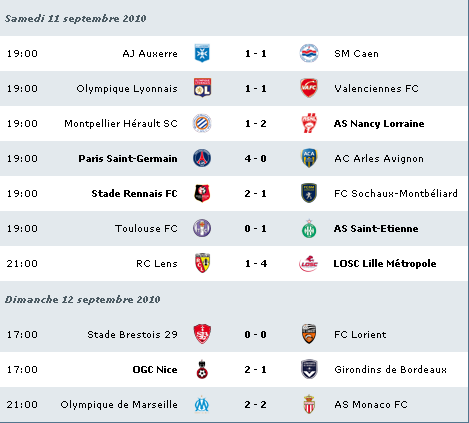
Task: Select the Paris Saint-Germain crest icon
Action: coord(202,158)
